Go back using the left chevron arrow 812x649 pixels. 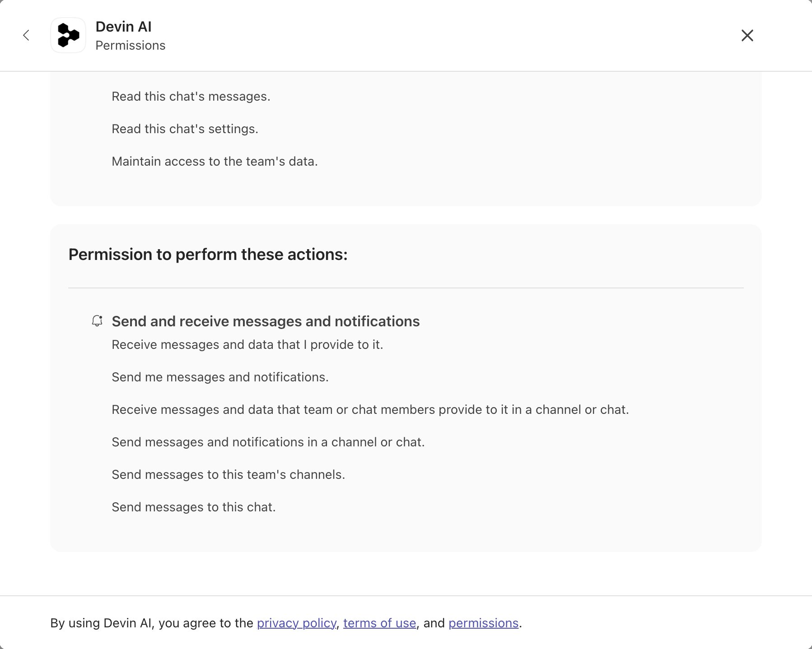(26, 35)
